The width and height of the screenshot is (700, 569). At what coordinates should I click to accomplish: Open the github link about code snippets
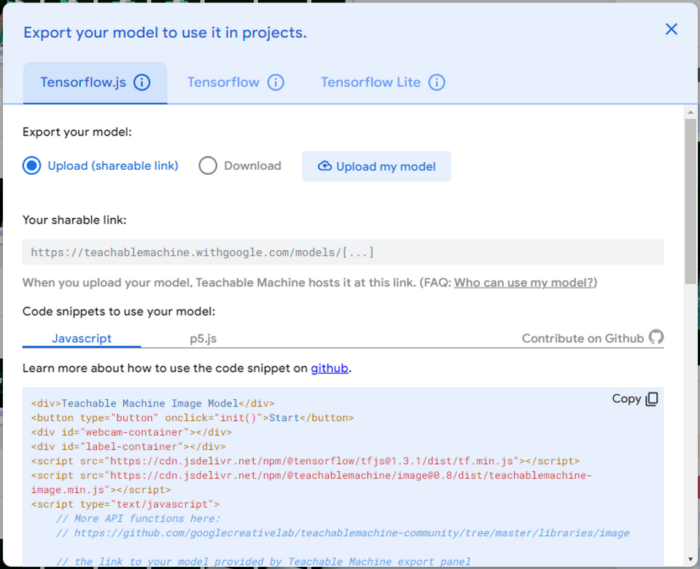pyautogui.click(x=329, y=368)
